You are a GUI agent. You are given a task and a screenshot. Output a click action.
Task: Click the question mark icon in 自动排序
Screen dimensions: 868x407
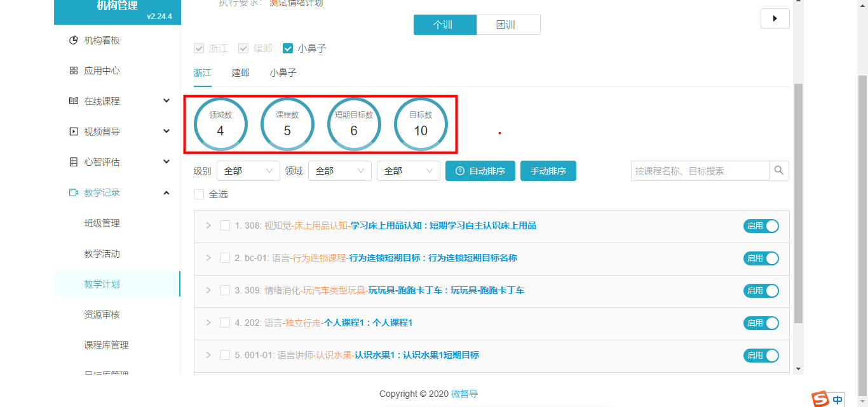click(459, 171)
